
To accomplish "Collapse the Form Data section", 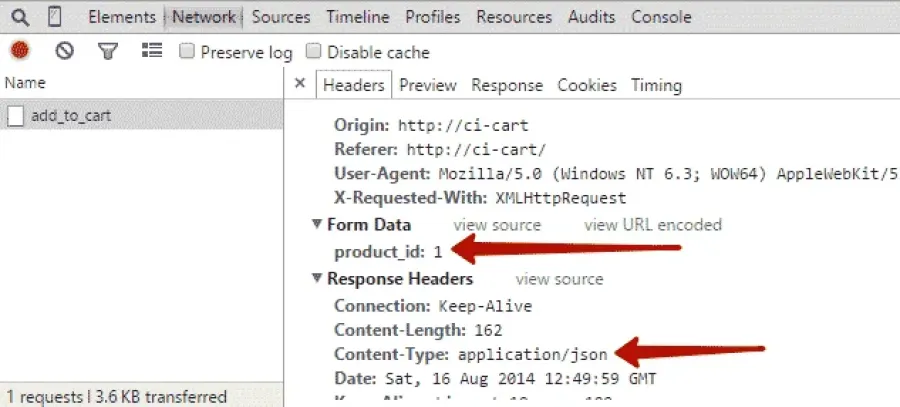I will pos(317,224).
